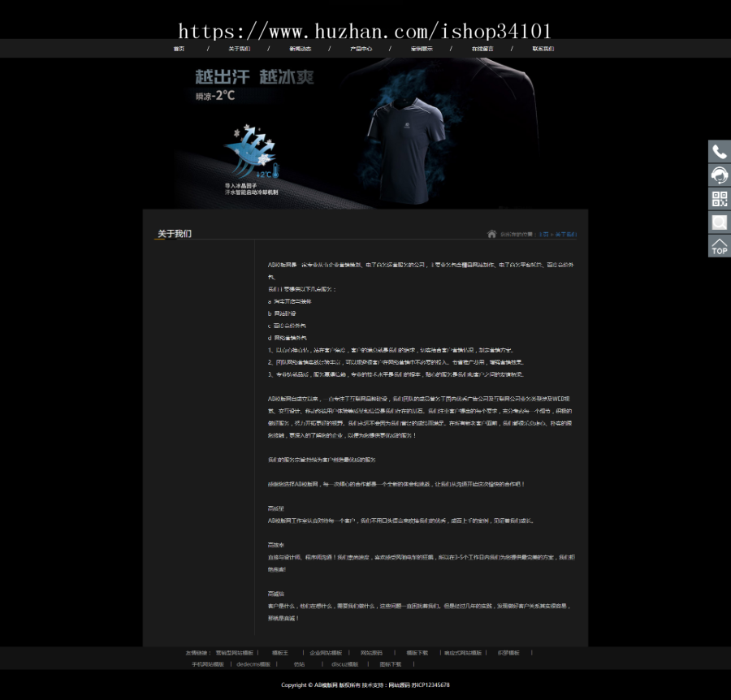This screenshot has height=700, width=731.
Task: Click the 关于我们 section heading
Action: point(175,234)
